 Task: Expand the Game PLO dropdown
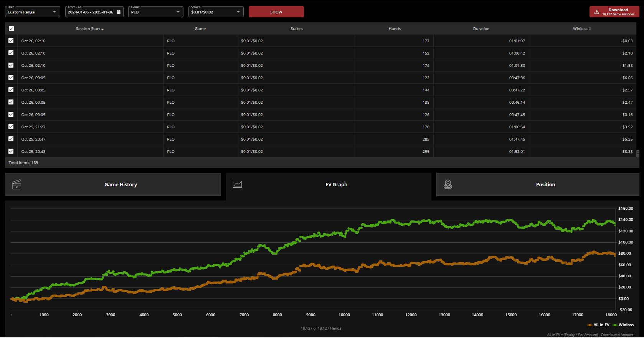click(155, 12)
